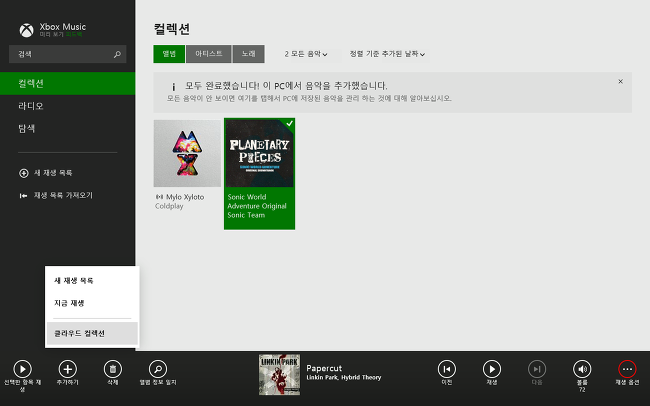Click the search magnifier icon

click(x=117, y=54)
